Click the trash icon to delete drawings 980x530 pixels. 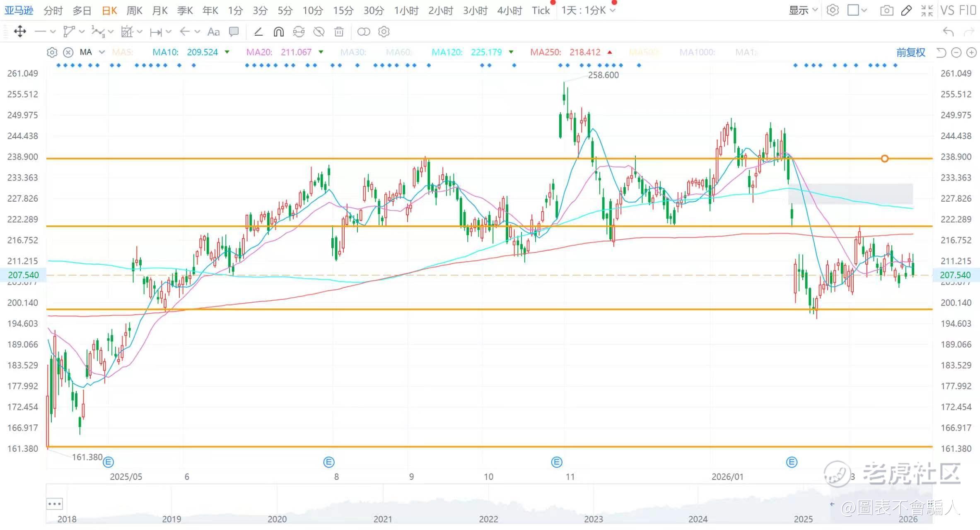339,31
